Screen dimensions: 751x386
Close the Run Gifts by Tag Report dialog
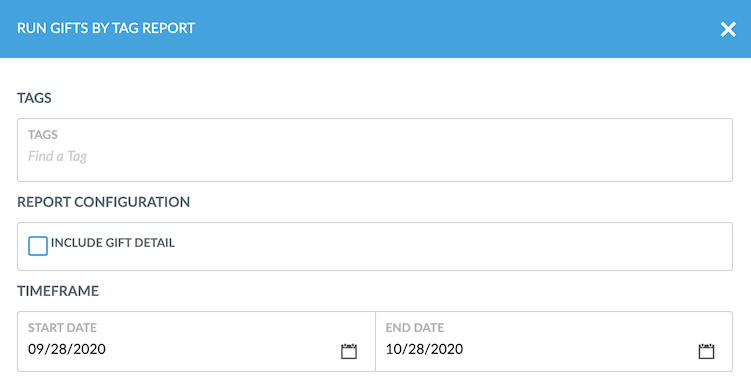click(728, 29)
